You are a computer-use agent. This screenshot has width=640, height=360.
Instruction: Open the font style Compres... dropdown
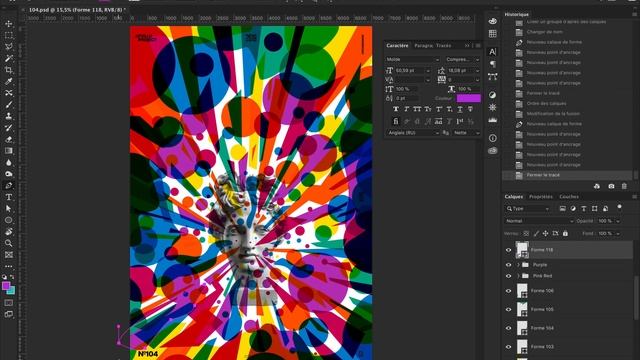462,60
